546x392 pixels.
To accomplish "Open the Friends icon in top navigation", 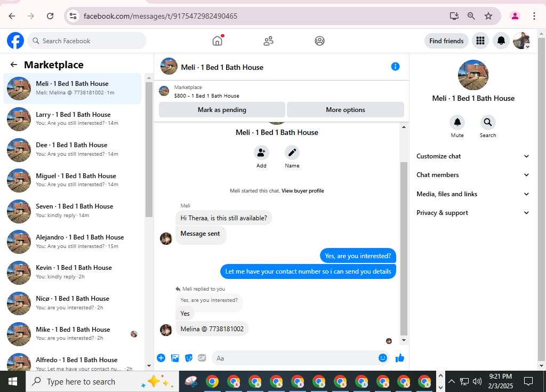I will [x=269, y=41].
